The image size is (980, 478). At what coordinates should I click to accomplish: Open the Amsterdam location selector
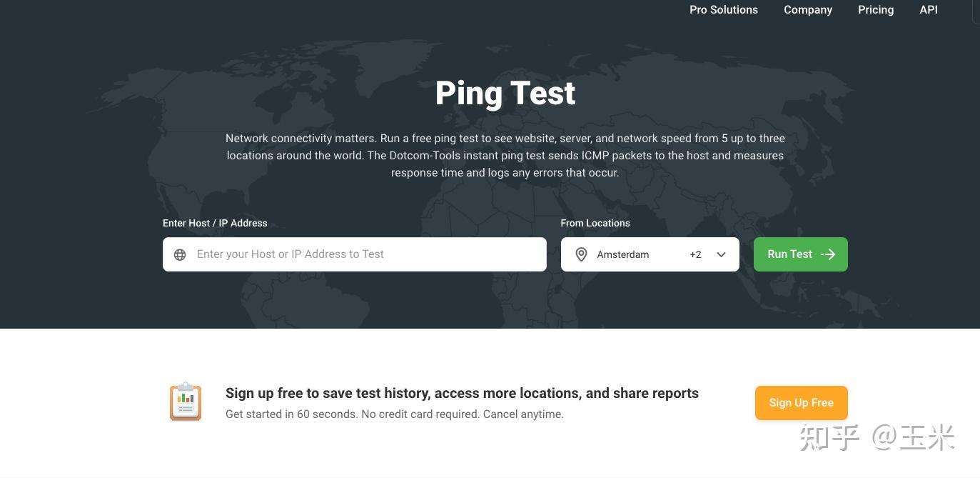[623, 254]
